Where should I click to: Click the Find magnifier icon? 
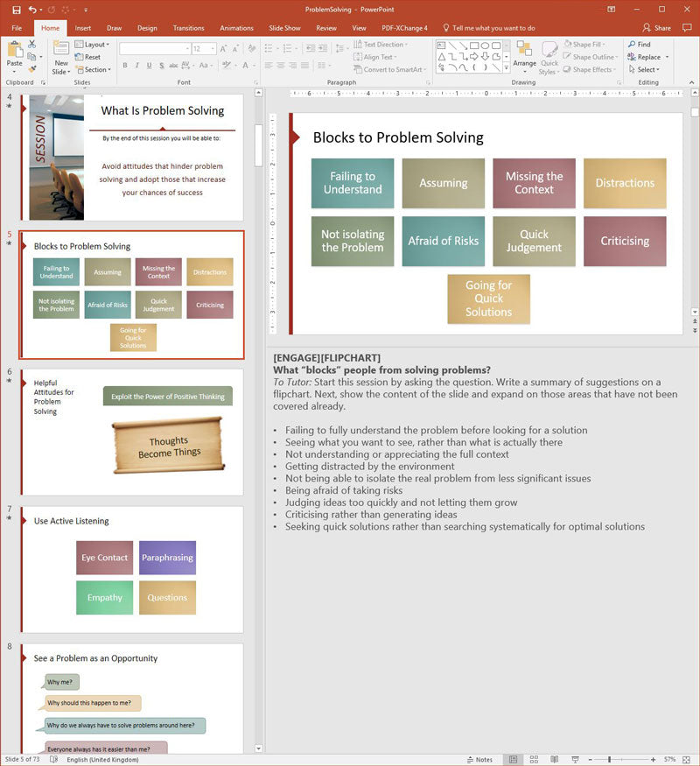click(632, 45)
